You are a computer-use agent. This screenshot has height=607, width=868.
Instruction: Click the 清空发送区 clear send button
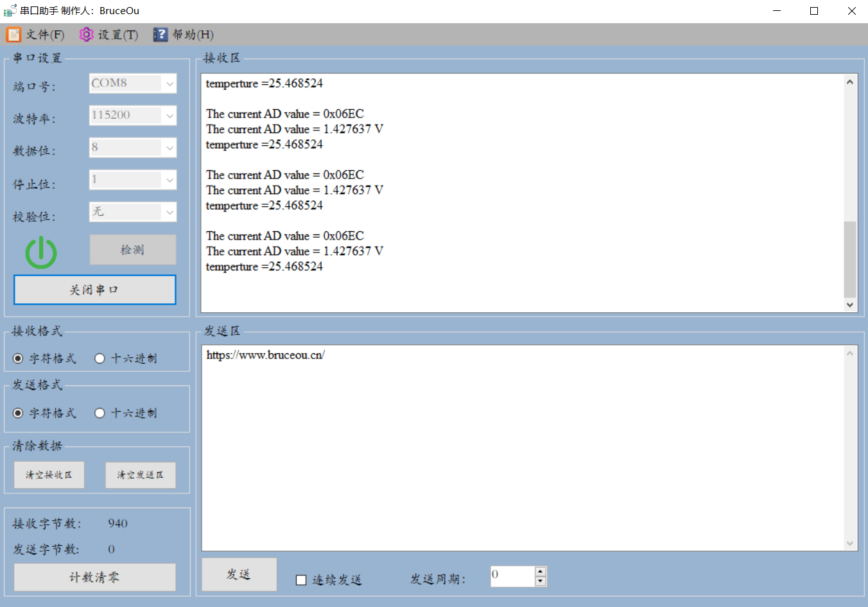141,475
